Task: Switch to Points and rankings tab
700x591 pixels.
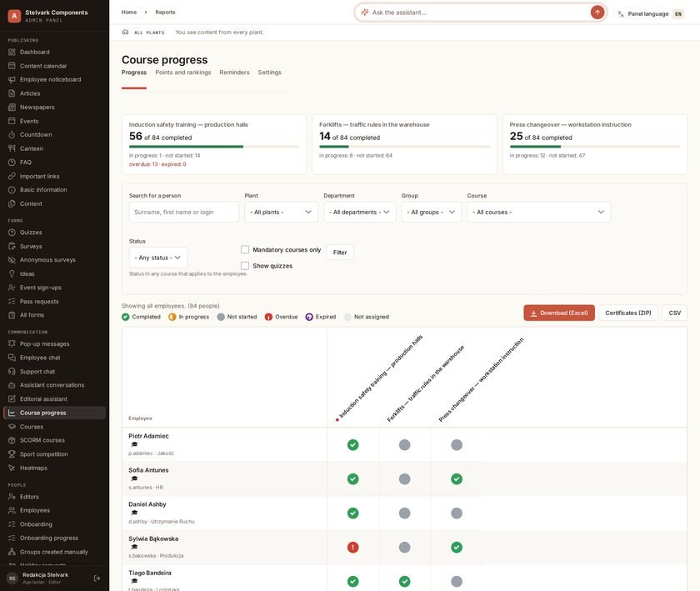Action: click(183, 73)
